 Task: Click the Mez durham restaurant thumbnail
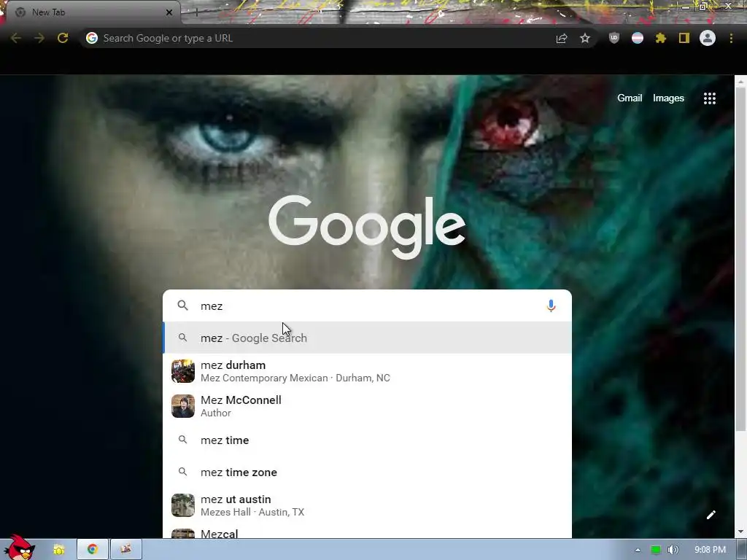183,371
